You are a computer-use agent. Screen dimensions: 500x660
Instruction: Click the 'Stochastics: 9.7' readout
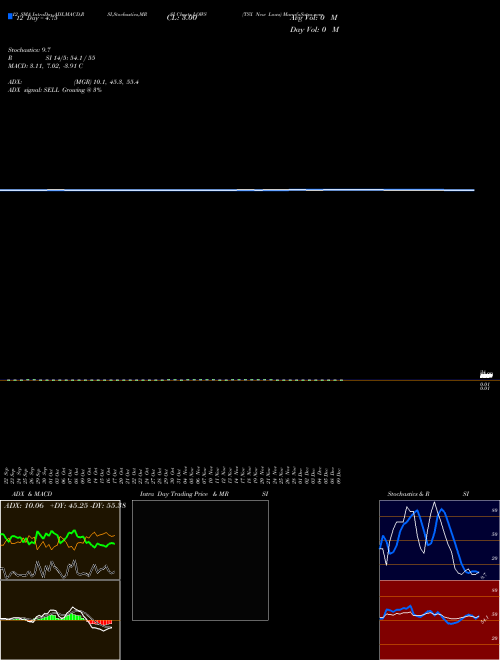coord(29,50)
